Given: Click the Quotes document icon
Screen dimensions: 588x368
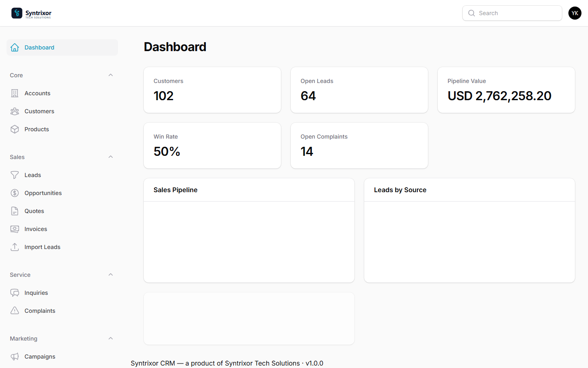Looking at the screenshot, I should pos(15,211).
